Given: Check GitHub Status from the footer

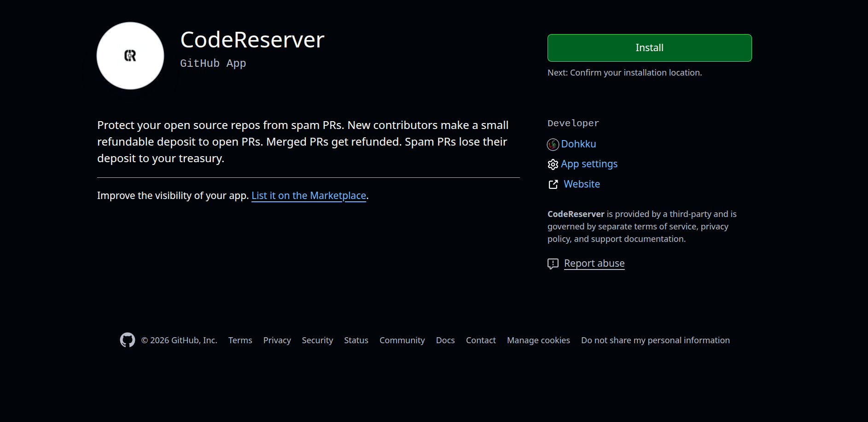Looking at the screenshot, I should [355, 340].
